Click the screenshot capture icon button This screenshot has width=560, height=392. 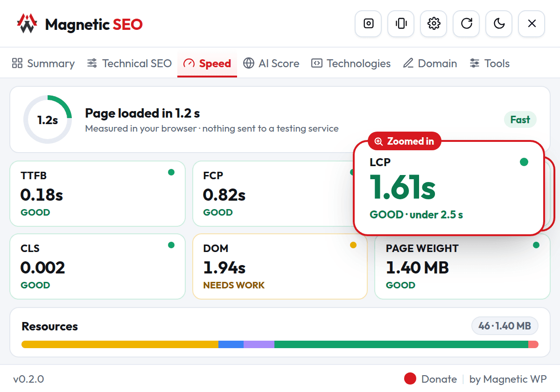[369, 23]
